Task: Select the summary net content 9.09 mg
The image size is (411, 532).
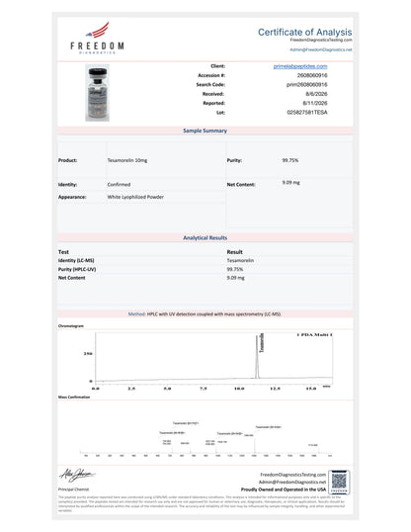Action: tap(290, 183)
